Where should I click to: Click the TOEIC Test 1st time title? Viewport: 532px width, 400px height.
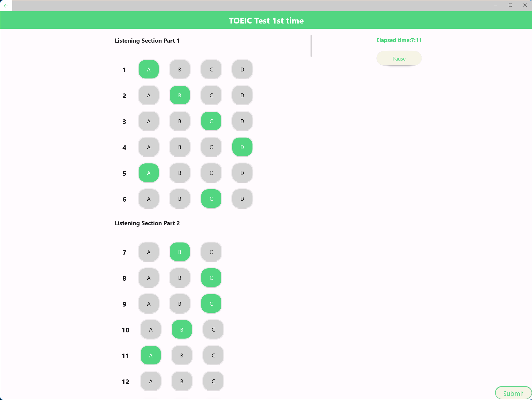(x=266, y=21)
